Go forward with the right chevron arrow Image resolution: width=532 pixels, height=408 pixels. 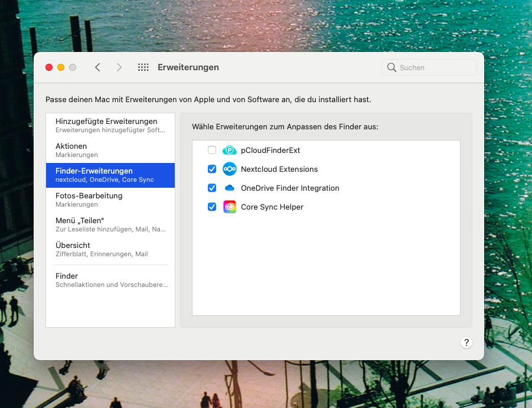tap(119, 67)
